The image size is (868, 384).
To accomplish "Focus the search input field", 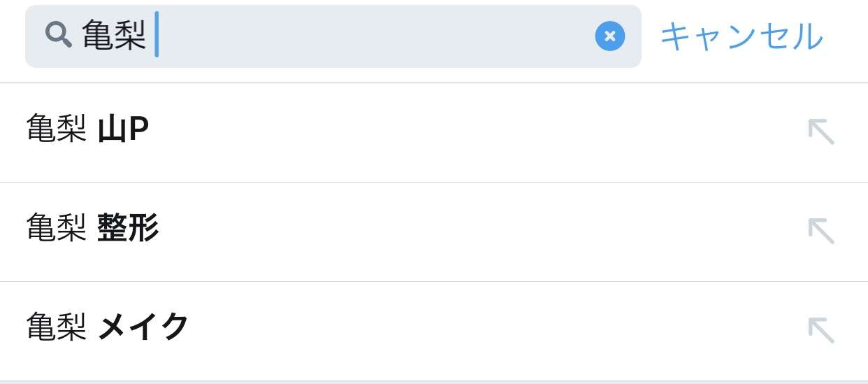I will [x=333, y=36].
